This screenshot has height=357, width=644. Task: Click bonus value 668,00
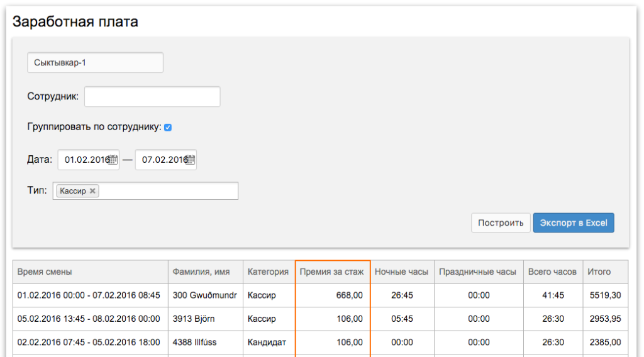[x=349, y=295]
